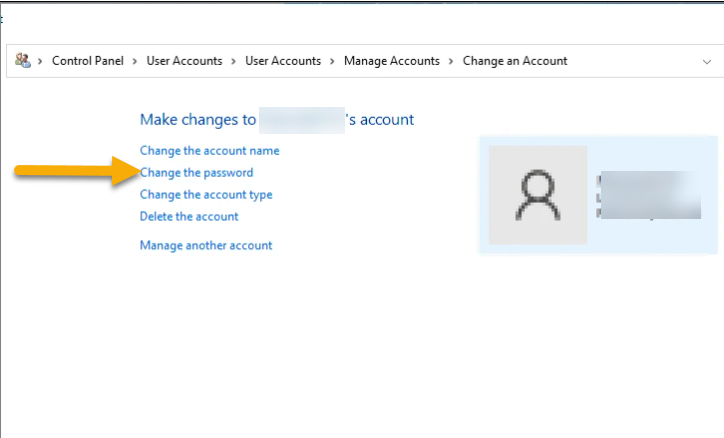The width and height of the screenshot is (724, 438).
Task: Select the first User Accounts breadcrumb
Action: (184, 61)
